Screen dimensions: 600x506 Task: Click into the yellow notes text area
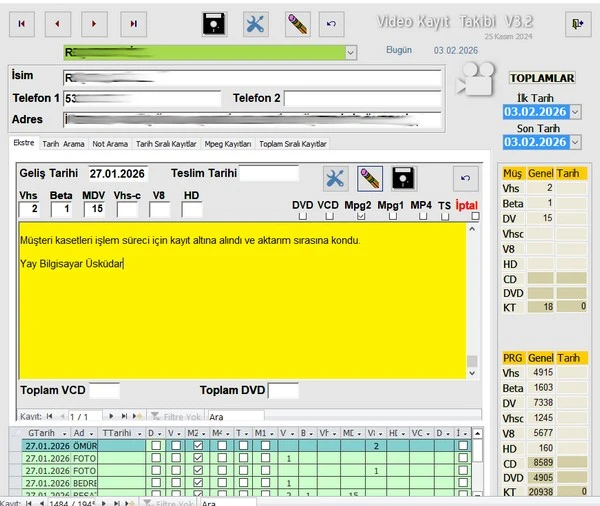pyautogui.click(x=240, y=320)
